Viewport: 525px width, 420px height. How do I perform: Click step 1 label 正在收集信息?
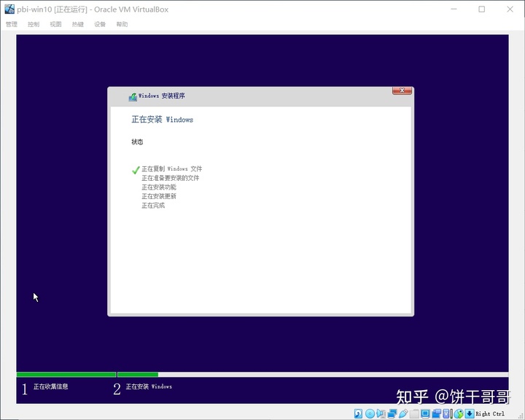(x=50, y=386)
